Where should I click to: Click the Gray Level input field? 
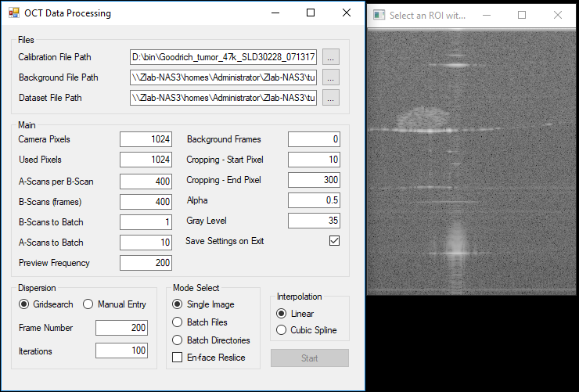coord(314,221)
